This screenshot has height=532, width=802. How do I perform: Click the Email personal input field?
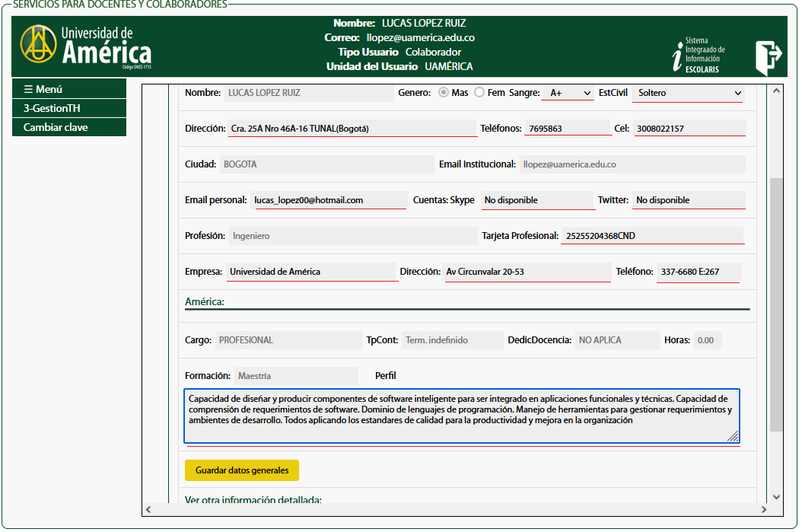329,200
